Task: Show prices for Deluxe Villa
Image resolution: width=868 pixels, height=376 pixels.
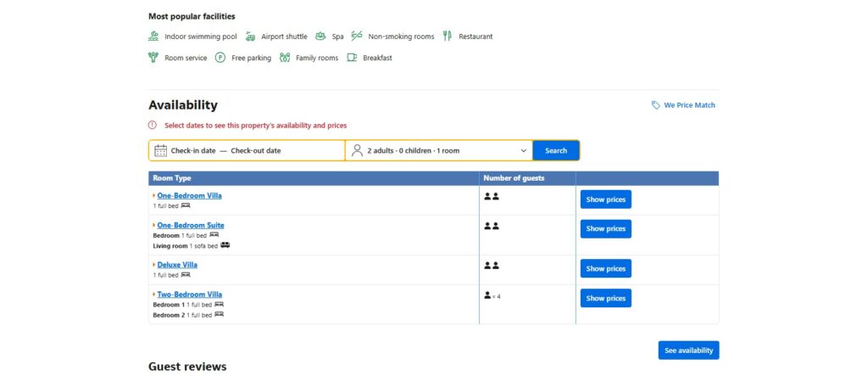Action: 605,268
